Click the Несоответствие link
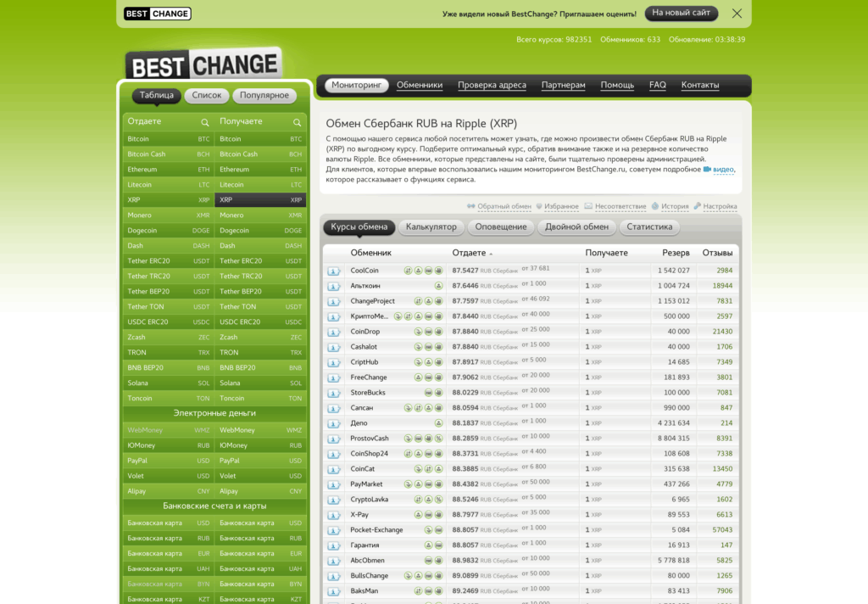 [620, 206]
